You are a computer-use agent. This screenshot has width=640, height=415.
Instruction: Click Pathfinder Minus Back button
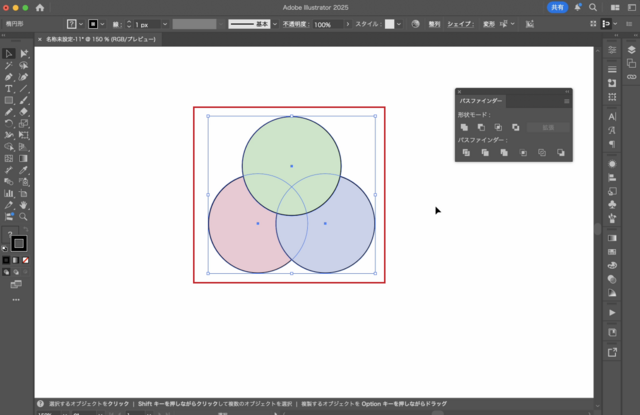561,153
